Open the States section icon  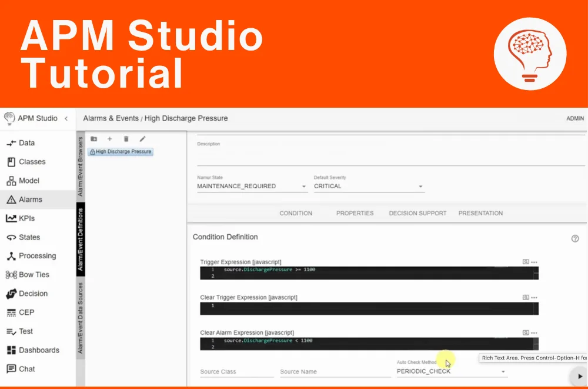(x=11, y=237)
